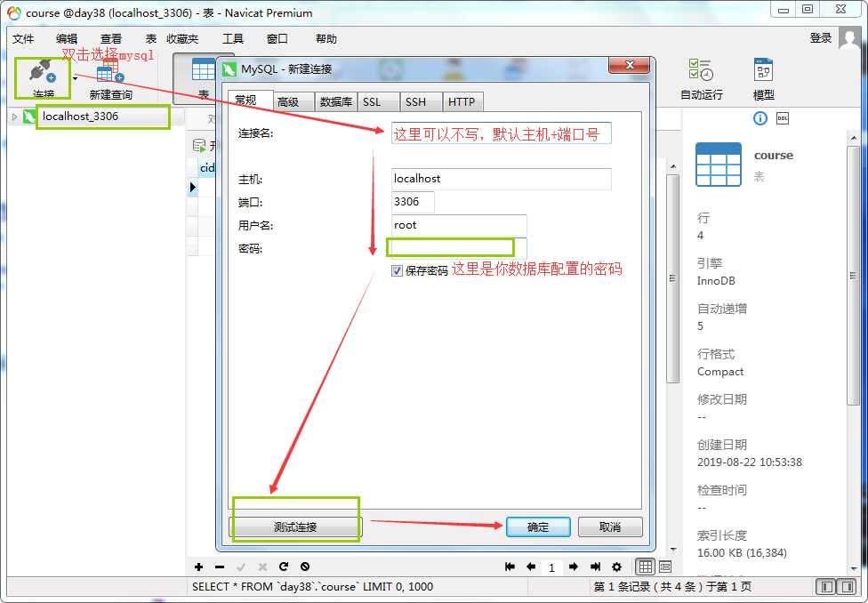Screen dimensions: 868x603
Task: Click the 主机 field containing localhost
Action: pos(501,179)
